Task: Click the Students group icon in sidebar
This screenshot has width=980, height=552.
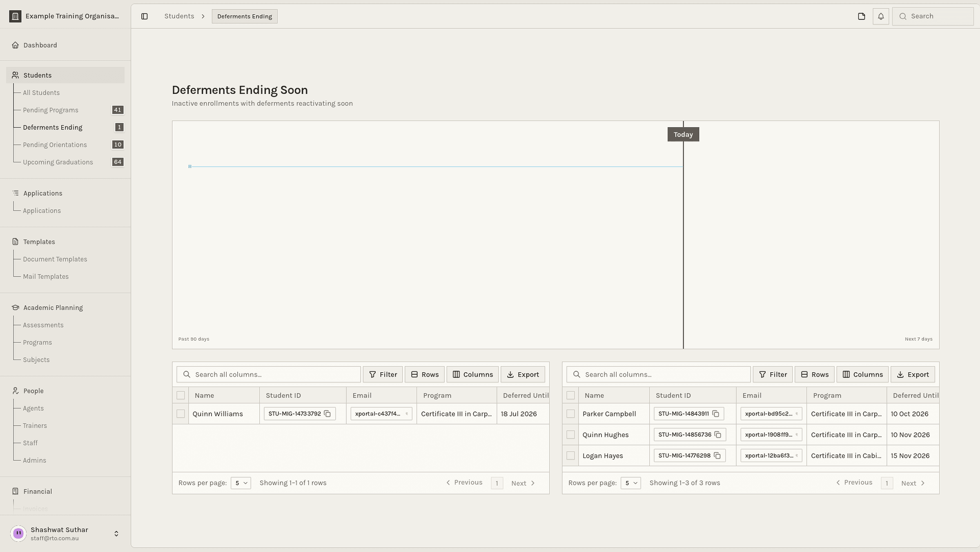Action: click(x=16, y=75)
